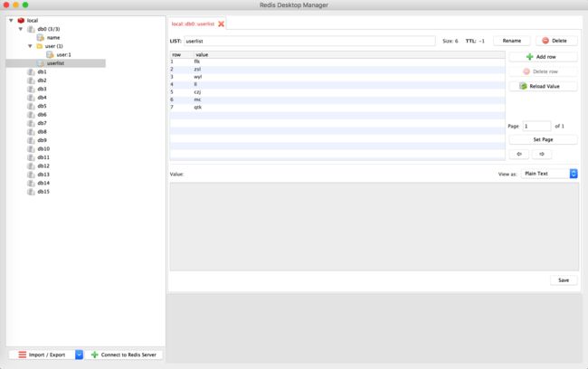Select row with value qtk
588x369 pixels.
coord(337,108)
